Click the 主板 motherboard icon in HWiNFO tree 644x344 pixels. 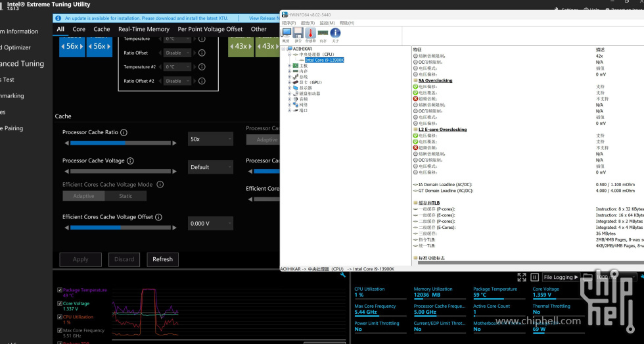point(295,66)
